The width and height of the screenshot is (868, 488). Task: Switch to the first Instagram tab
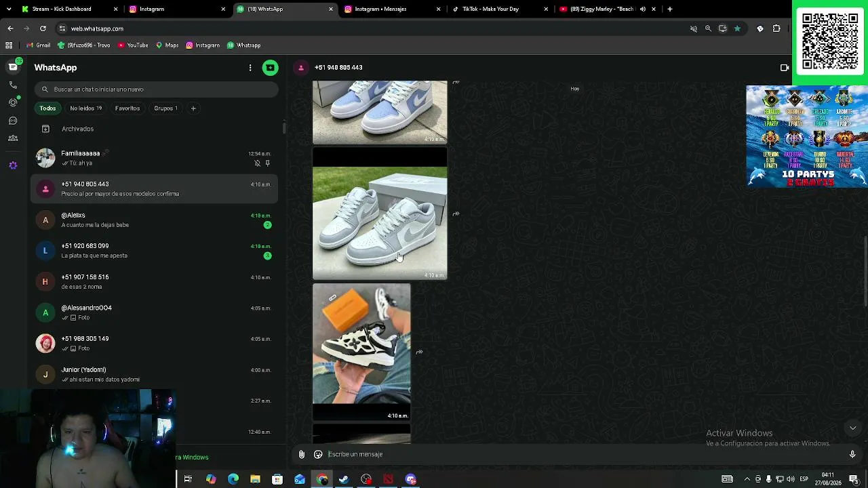[178, 9]
